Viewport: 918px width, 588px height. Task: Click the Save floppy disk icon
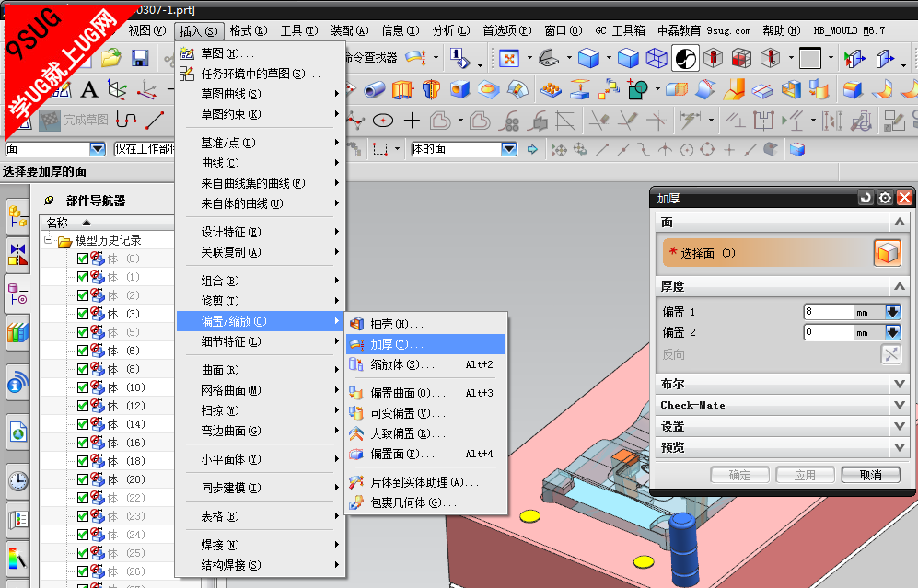140,57
